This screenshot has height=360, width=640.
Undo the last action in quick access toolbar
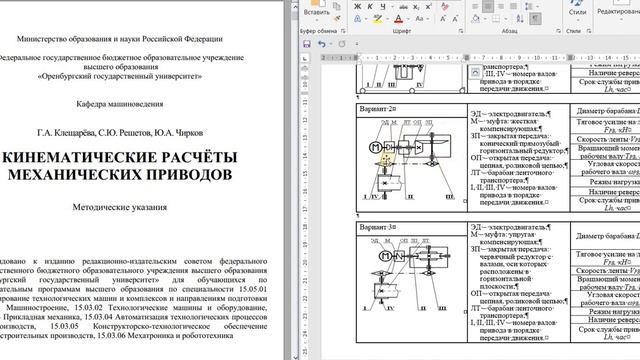(x=322, y=44)
